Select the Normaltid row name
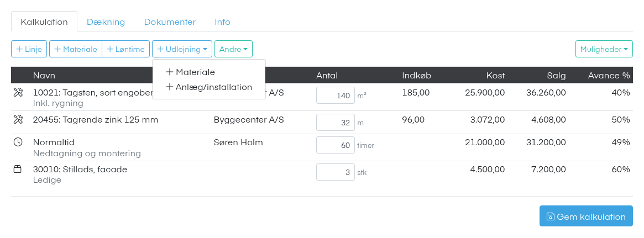 tap(54, 142)
